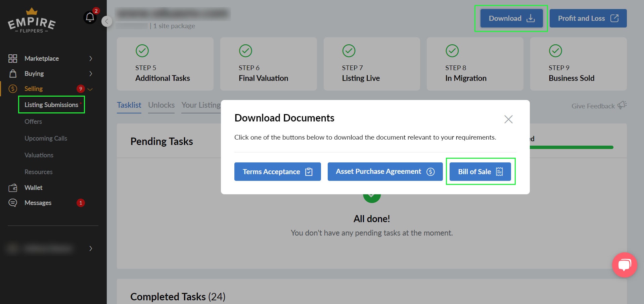
Task: Collapse the sidebar with the arrow button
Action: click(x=106, y=21)
